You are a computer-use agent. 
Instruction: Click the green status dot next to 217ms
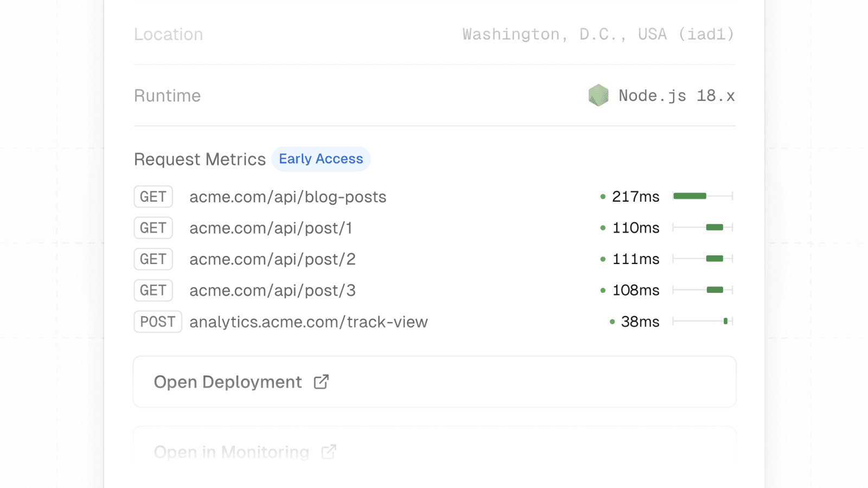pos(602,196)
